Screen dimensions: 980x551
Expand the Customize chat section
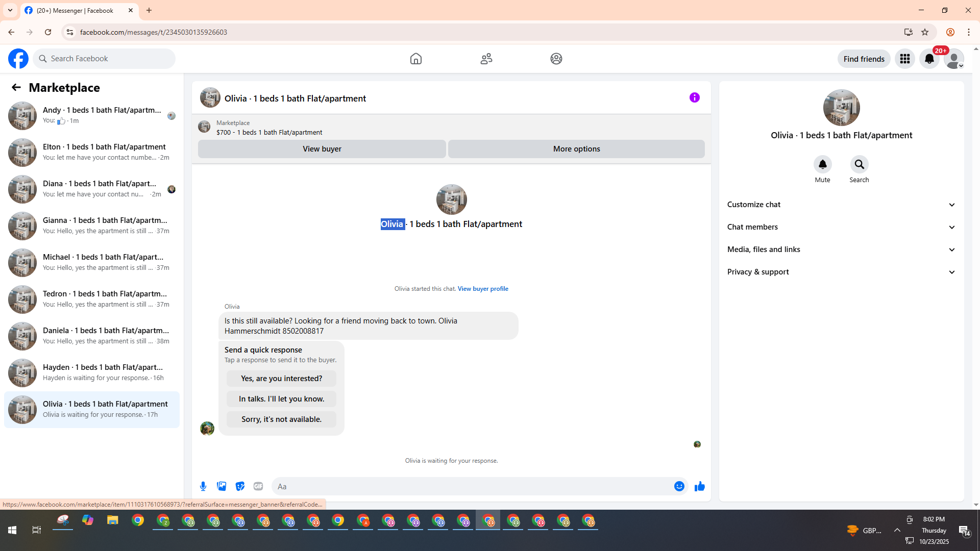(x=841, y=205)
